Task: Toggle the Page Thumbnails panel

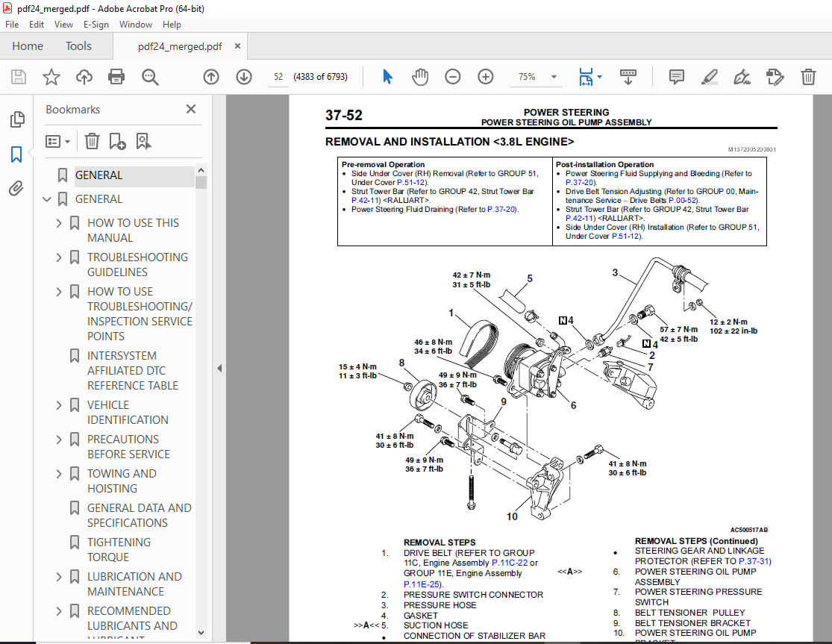Action: pyautogui.click(x=16, y=120)
